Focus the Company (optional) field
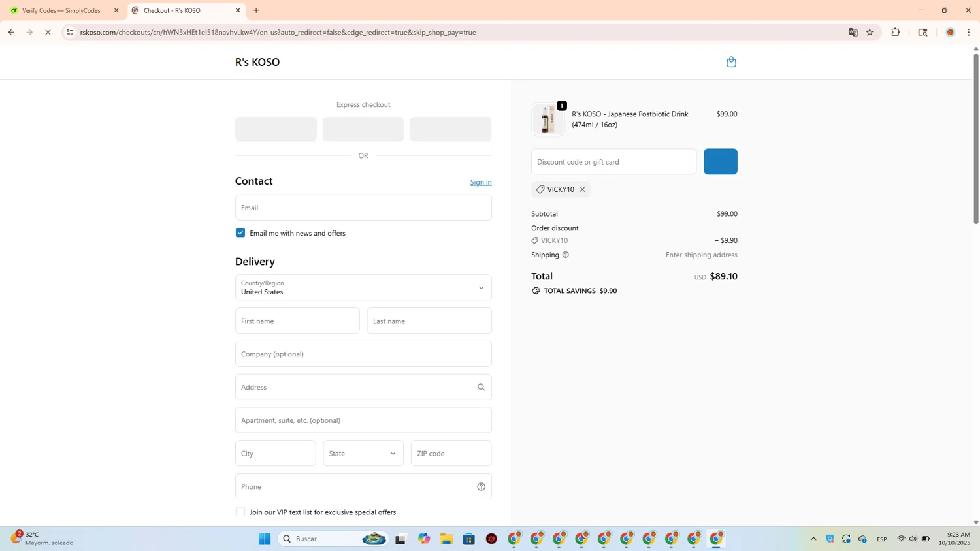Viewport: 980px width, 551px height. tap(363, 354)
